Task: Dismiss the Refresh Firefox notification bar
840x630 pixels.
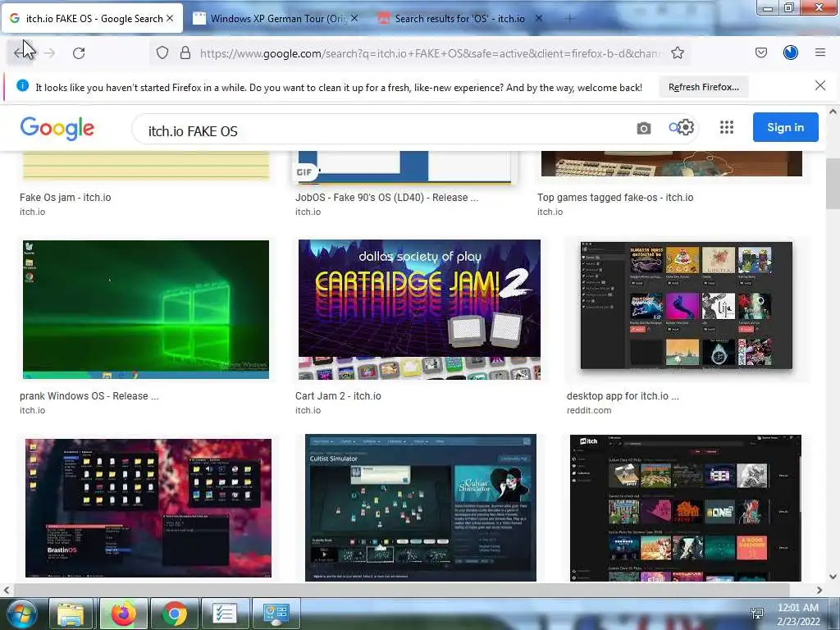Action: coord(819,85)
